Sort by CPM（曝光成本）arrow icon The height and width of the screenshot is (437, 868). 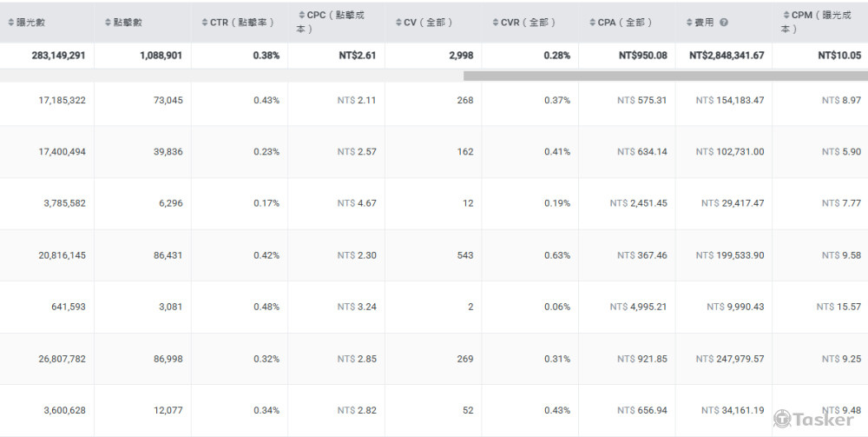coord(785,16)
